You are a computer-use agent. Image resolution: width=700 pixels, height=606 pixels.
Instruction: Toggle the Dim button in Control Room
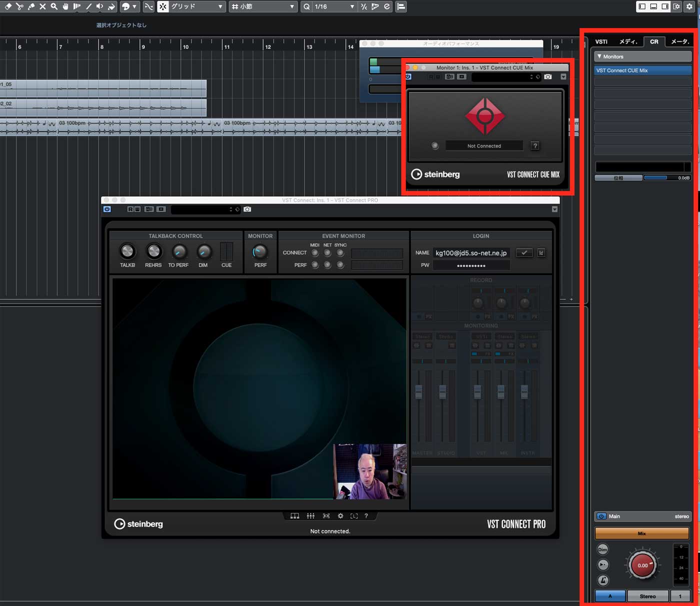pos(602,549)
